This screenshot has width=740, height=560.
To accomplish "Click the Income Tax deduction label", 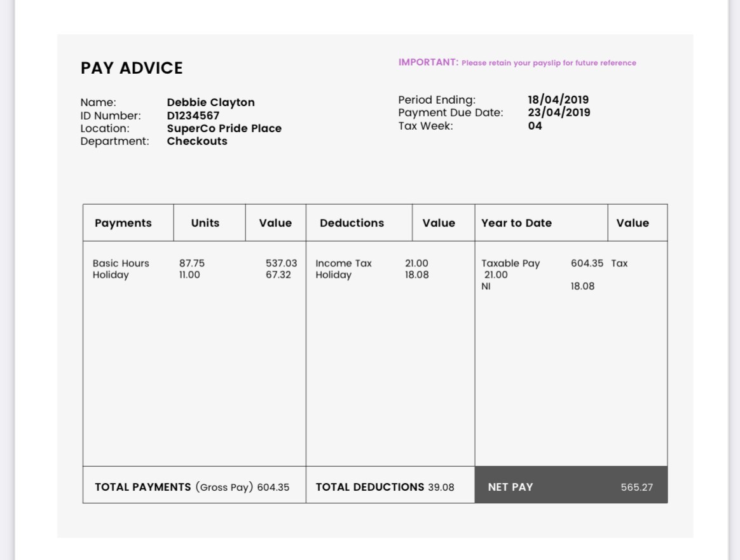I will pyautogui.click(x=343, y=263).
